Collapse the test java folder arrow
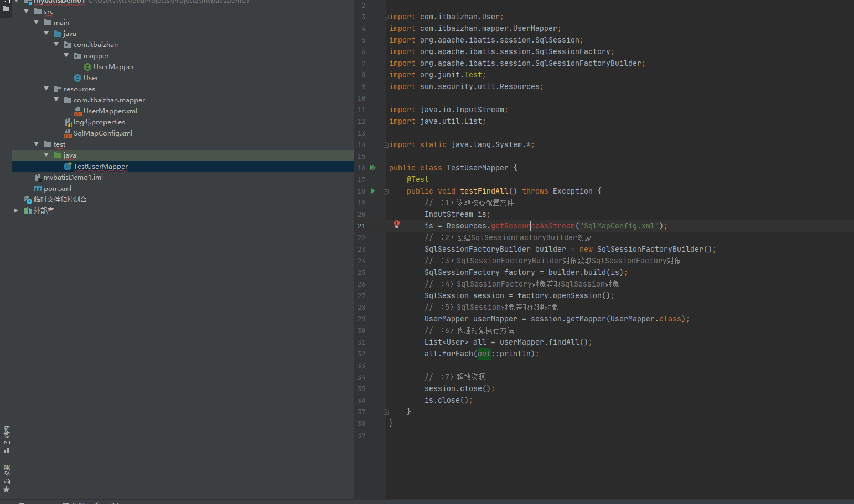This screenshot has height=504, width=854. (46, 155)
